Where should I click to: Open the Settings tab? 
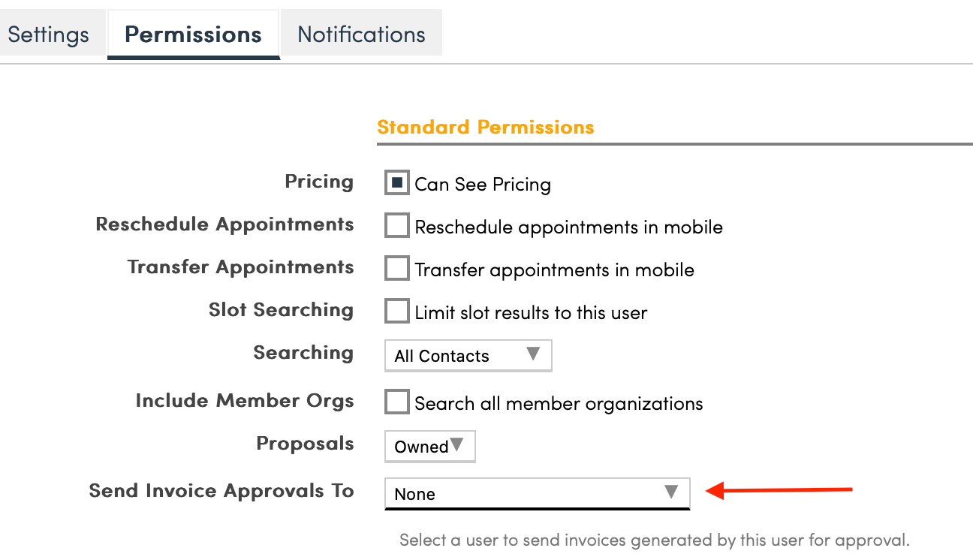click(49, 35)
